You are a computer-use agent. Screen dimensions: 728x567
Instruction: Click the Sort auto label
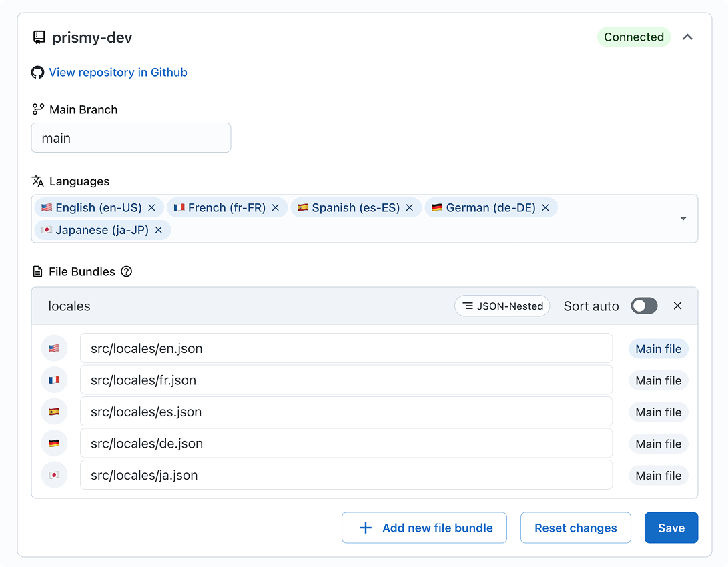pos(591,306)
